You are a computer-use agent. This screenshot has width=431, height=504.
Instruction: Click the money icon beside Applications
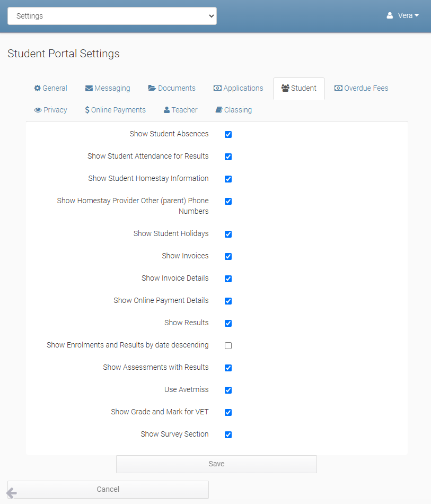(217, 89)
